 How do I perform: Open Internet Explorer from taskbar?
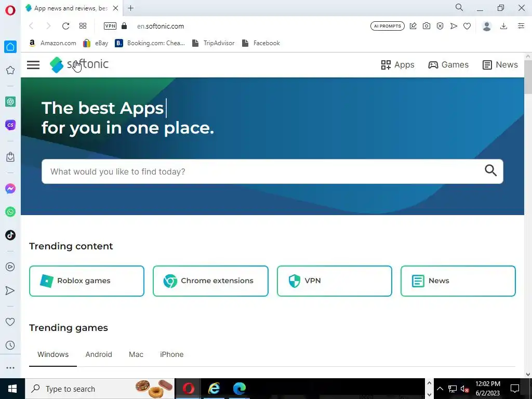214,389
